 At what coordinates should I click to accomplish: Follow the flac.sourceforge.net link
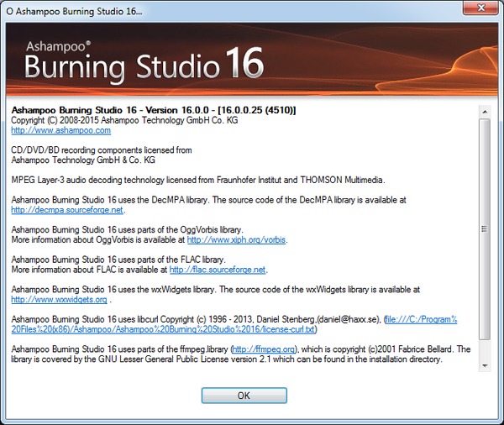218,270
